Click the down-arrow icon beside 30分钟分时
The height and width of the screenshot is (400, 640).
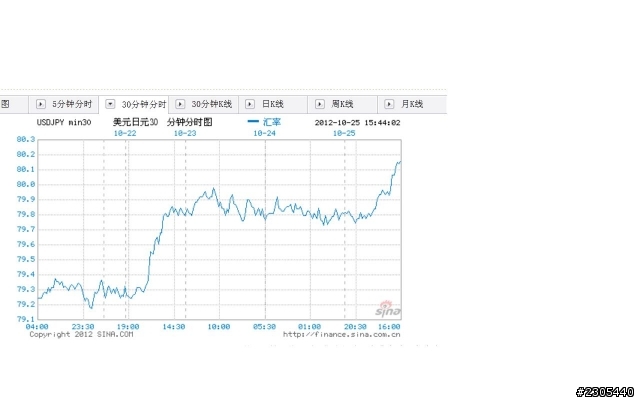pyautogui.click(x=110, y=104)
